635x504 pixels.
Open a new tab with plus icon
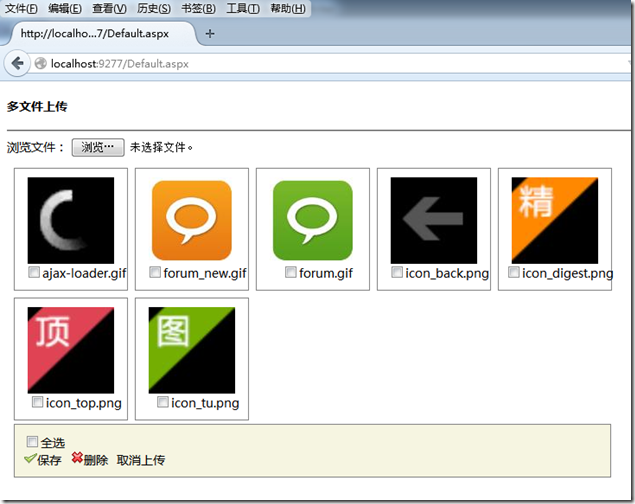pos(210,34)
